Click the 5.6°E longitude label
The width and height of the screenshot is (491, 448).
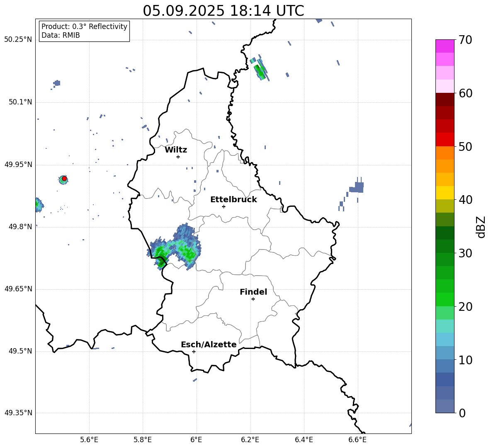coord(89,440)
